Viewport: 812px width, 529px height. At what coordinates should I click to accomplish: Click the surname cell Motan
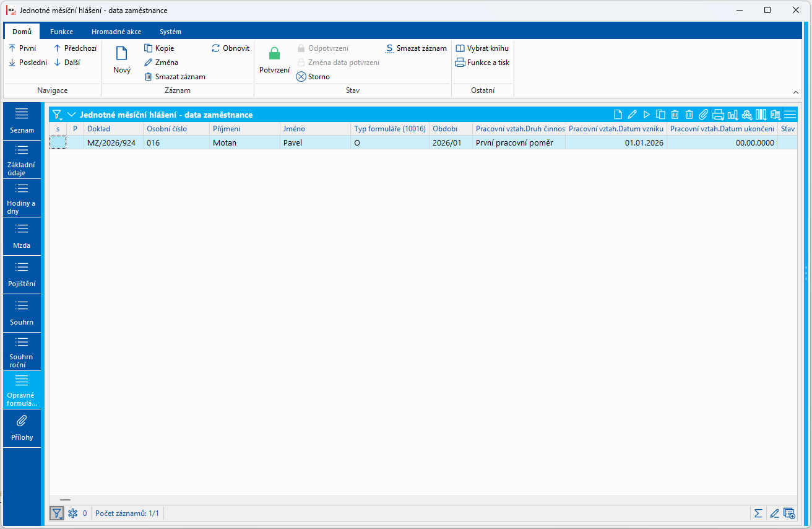click(x=244, y=142)
